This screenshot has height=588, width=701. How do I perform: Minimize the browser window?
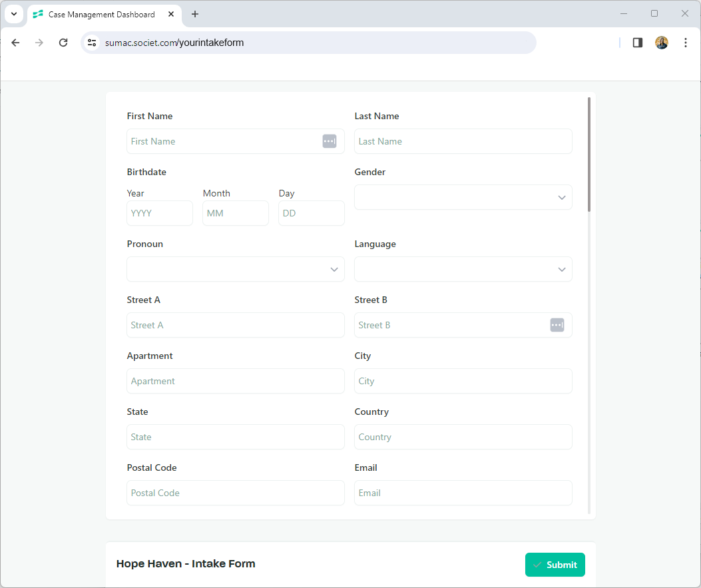(x=624, y=14)
